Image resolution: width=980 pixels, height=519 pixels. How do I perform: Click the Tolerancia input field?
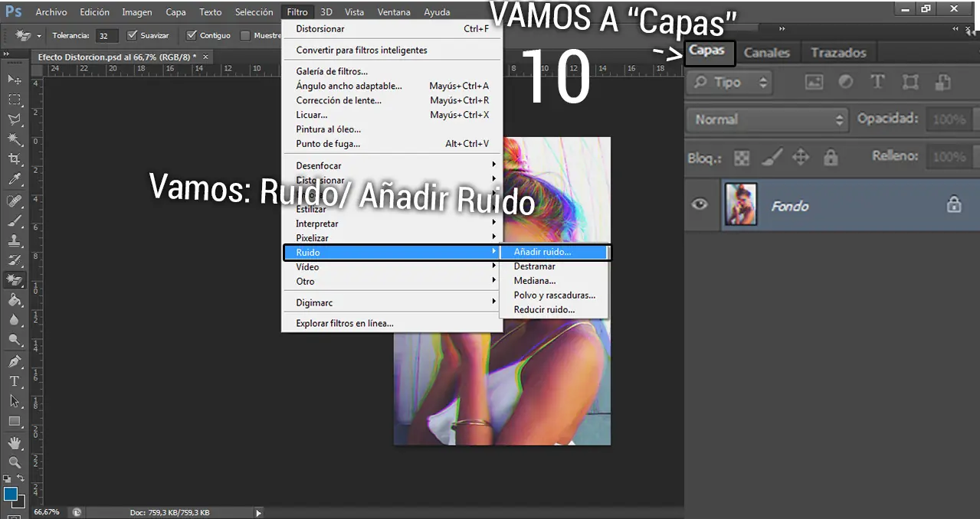[x=107, y=36]
